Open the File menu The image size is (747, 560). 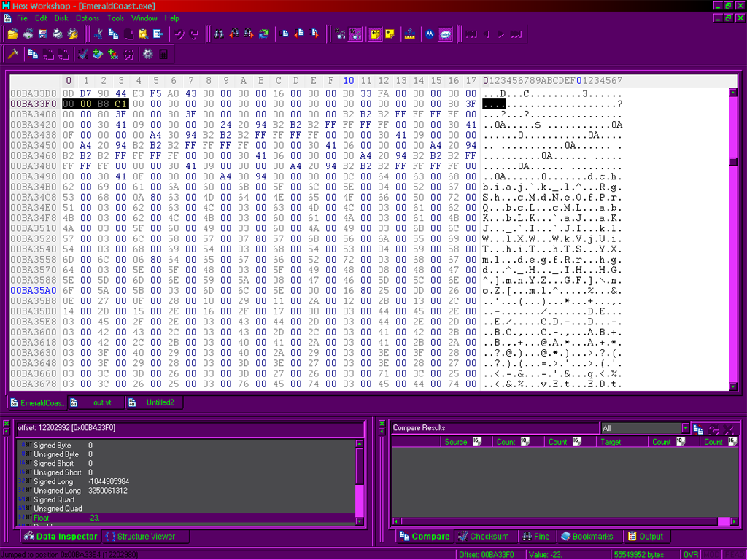[22, 18]
